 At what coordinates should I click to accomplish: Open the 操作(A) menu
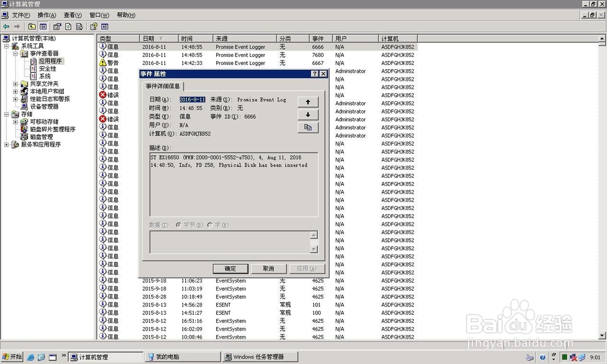(47, 15)
